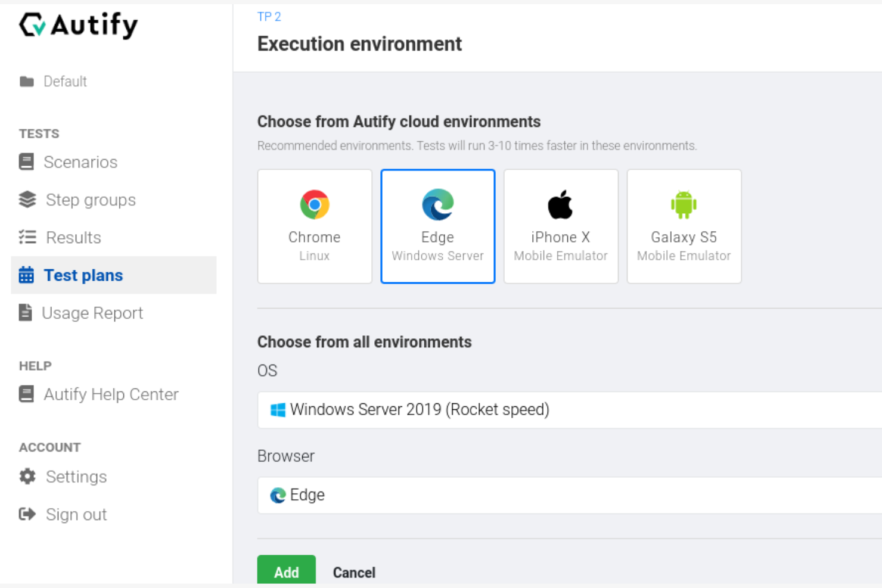Open the TP 2 link
Viewport: 882px width, 588px height.
[269, 16]
